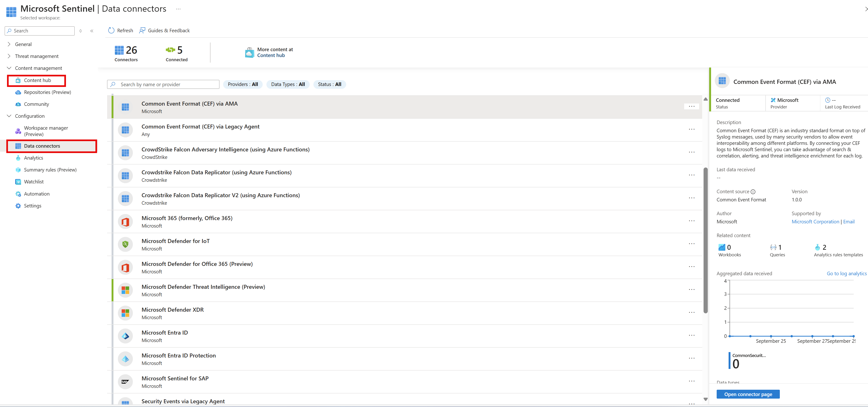Click the Microsoft Entra ID Protection icon
The height and width of the screenshot is (407, 868).
tap(125, 359)
